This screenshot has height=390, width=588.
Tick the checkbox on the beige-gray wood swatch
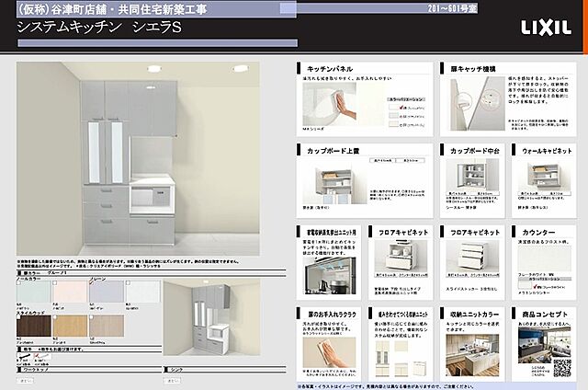[x=92, y=316]
